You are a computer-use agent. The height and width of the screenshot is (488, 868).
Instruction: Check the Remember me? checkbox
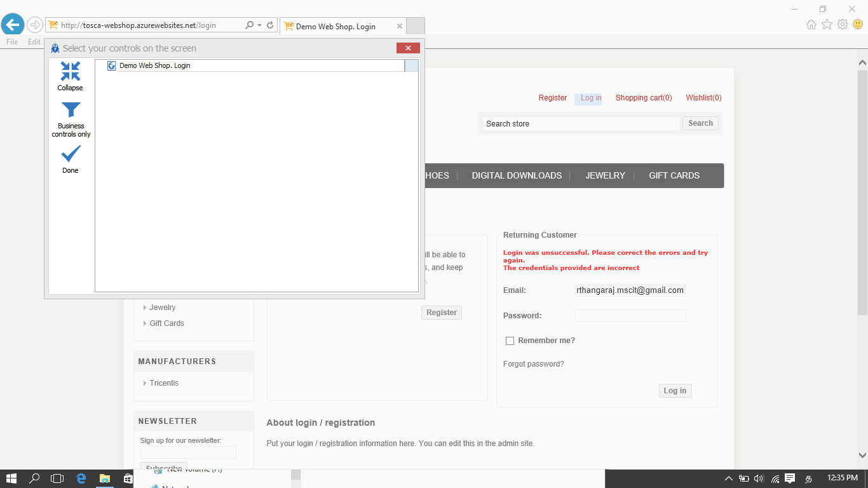[510, 341]
